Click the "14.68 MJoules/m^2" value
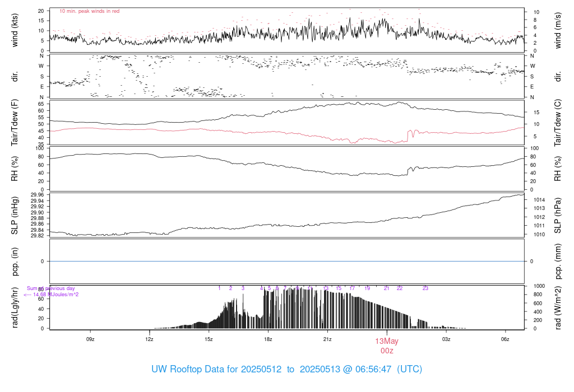The height and width of the screenshot is (392, 574). coord(55,295)
